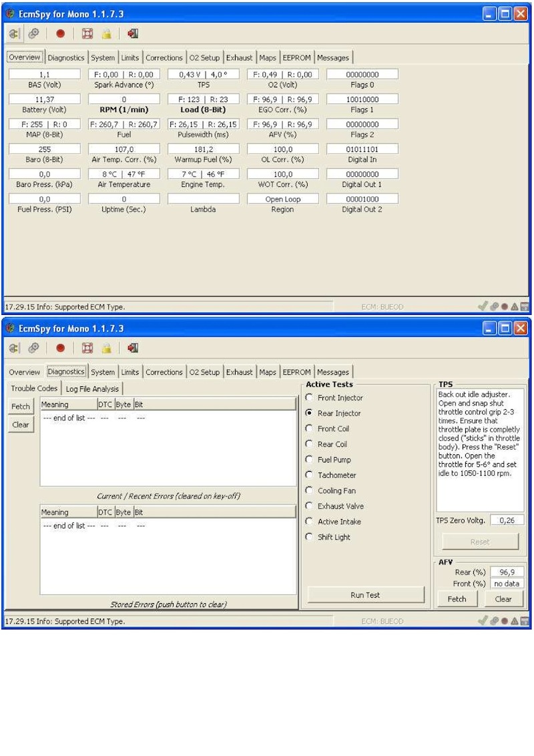Start recording with the red dot in the top window
The image size is (534, 756).
[60, 34]
